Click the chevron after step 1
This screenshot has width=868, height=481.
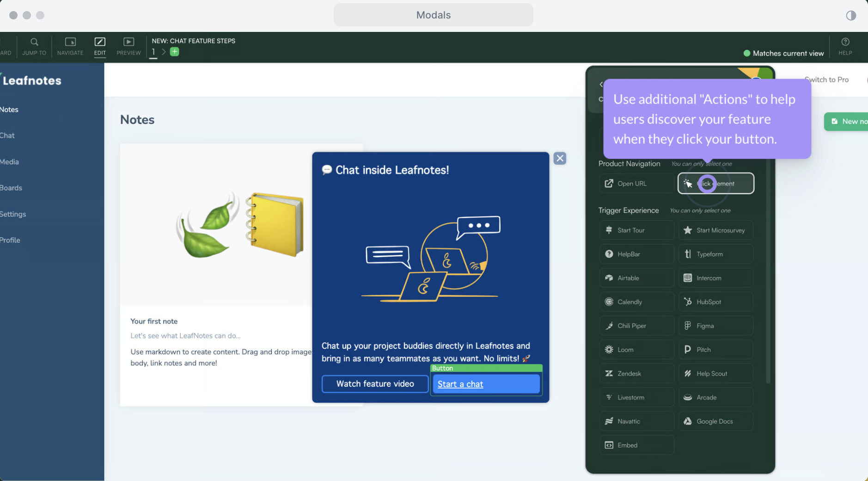(x=164, y=52)
